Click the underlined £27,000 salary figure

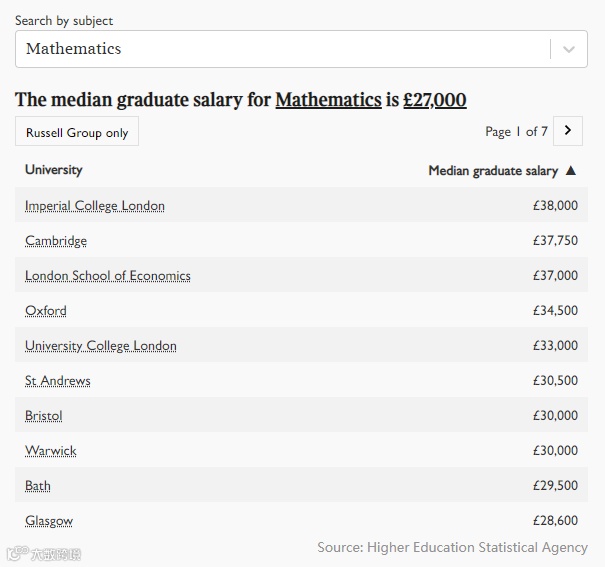tap(435, 100)
